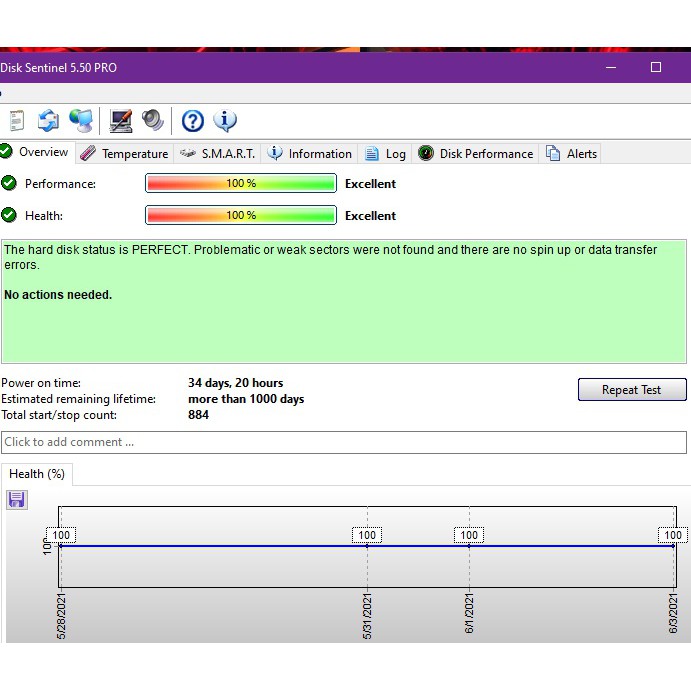Click the speaker sound toolbar icon

coord(153,121)
